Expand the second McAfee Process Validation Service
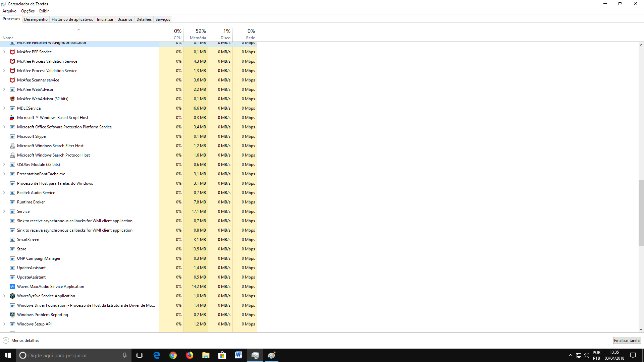The height and width of the screenshot is (362, 644). 4,71
